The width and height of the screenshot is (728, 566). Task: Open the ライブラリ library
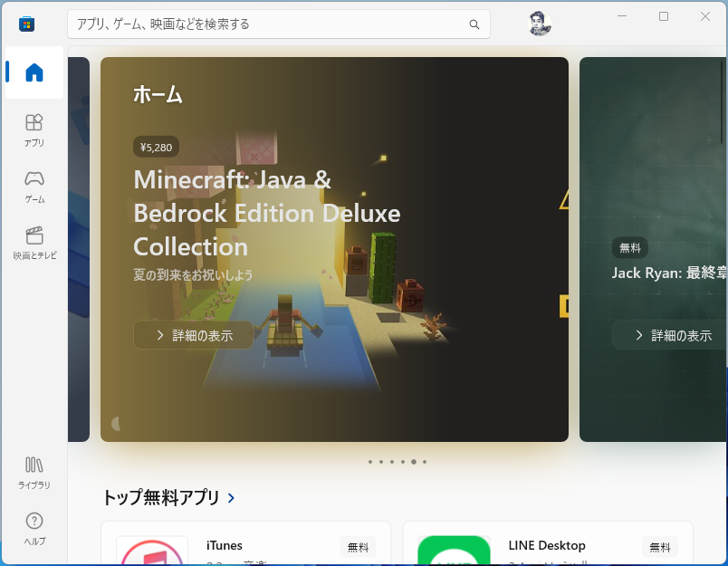[x=34, y=473]
